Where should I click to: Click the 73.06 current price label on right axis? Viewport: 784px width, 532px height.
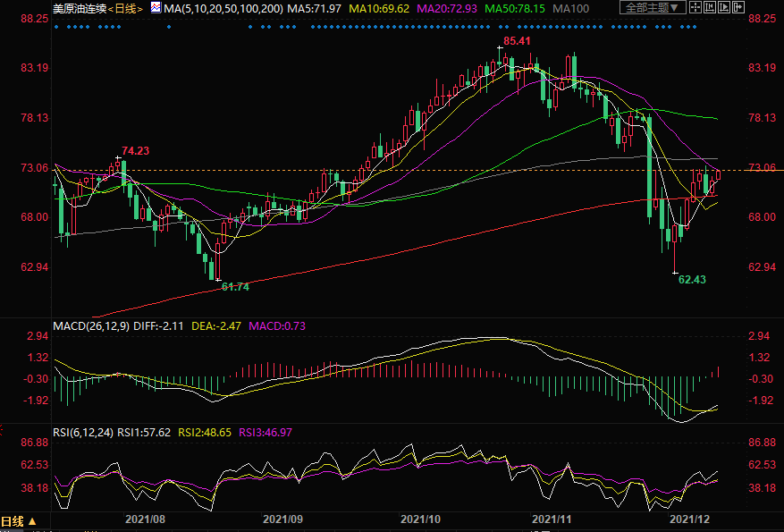761,168
